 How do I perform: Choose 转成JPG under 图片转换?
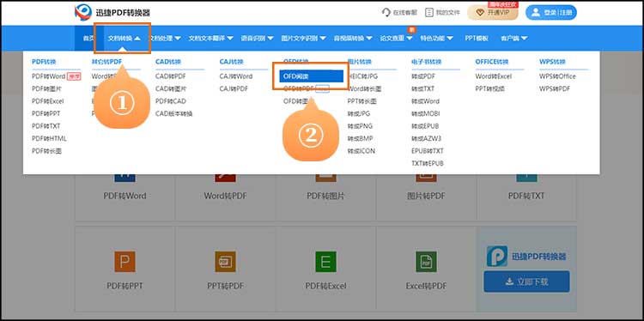coord(359,113)
